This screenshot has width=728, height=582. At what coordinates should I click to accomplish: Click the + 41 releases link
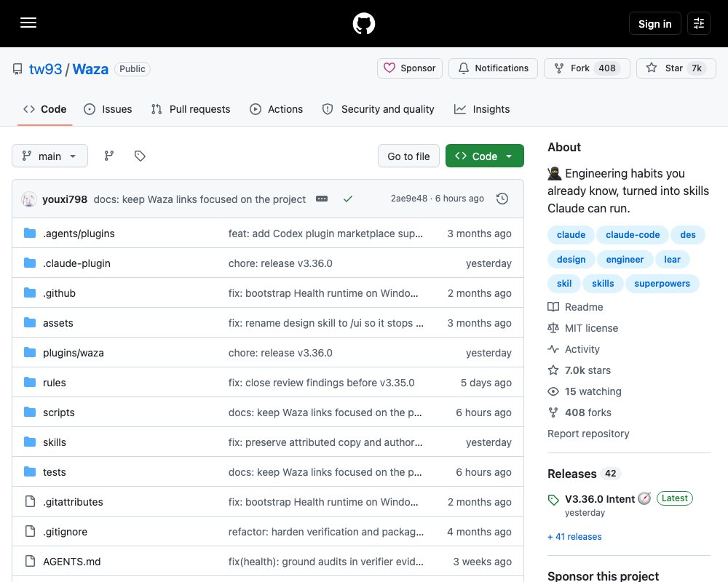pyautogui.click(x=575, y=536)
